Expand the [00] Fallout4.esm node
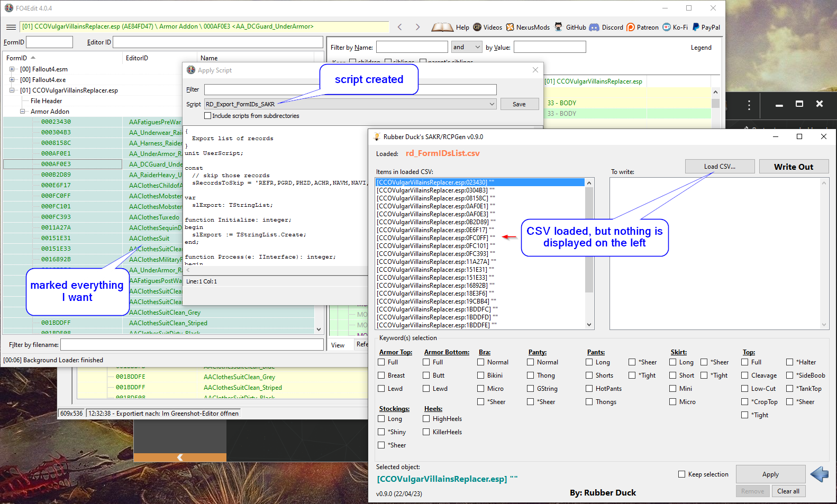 coord(12,69)
